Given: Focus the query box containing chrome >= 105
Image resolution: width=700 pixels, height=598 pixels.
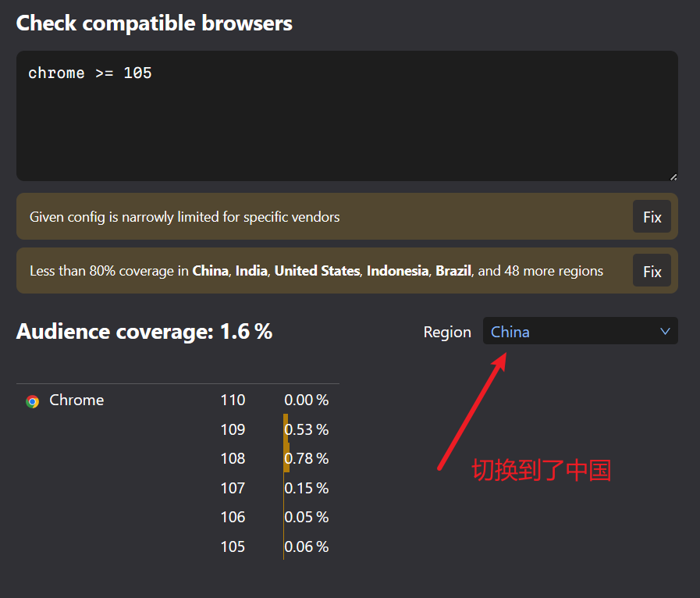Looking at the screenshot, I should coord(346,116).
